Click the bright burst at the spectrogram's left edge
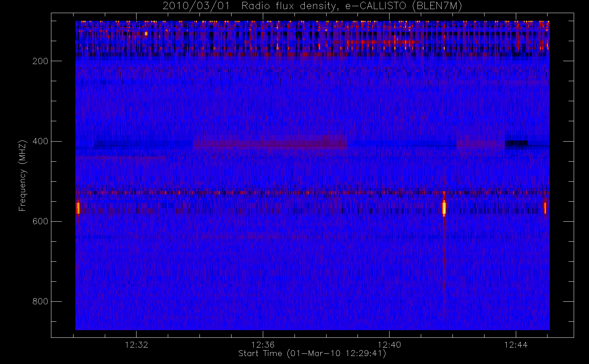 (78, 208)
